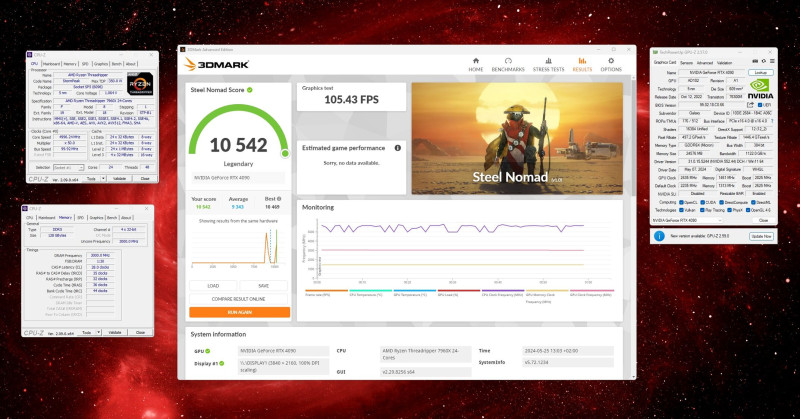Image resolution: width=800 pixels, height=419 pixels.
Task: Click info icon next to Best score
Action: [x=279, y=199]
